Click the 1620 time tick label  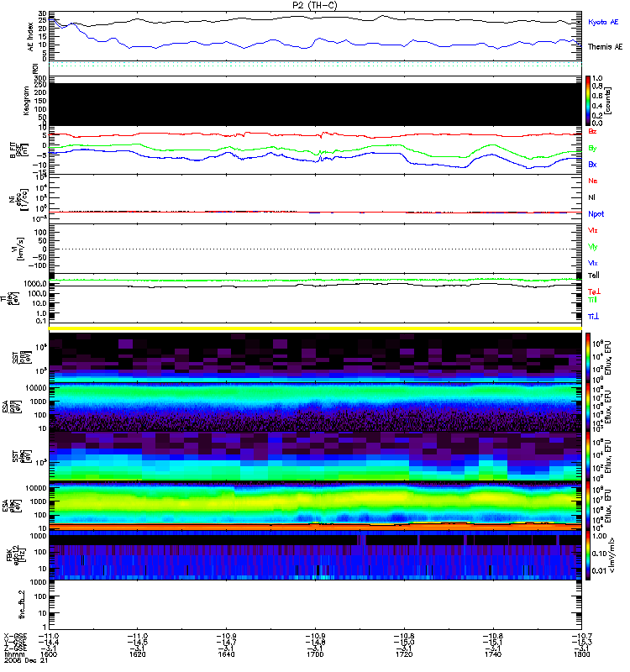[137, 654]
